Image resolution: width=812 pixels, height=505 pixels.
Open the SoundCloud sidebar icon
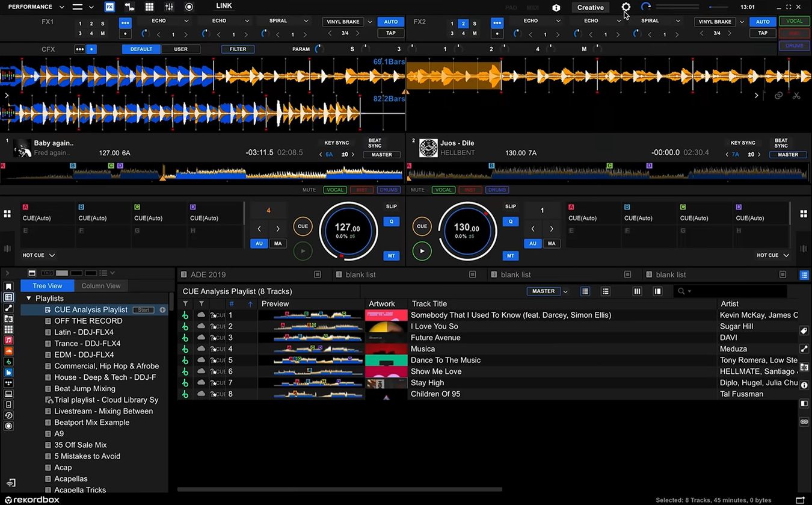pos(8,351)
